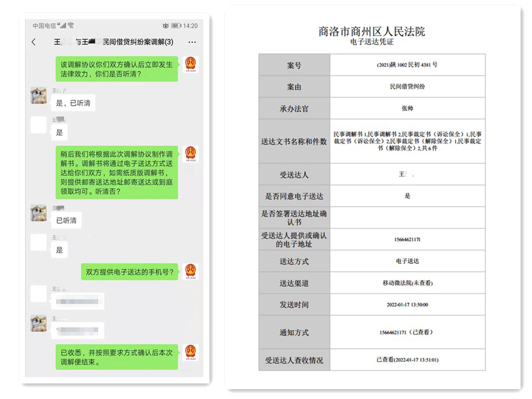Tap the 14:20 clock in status bar
The image size is (532, 399).
click(x=190, y=26)
